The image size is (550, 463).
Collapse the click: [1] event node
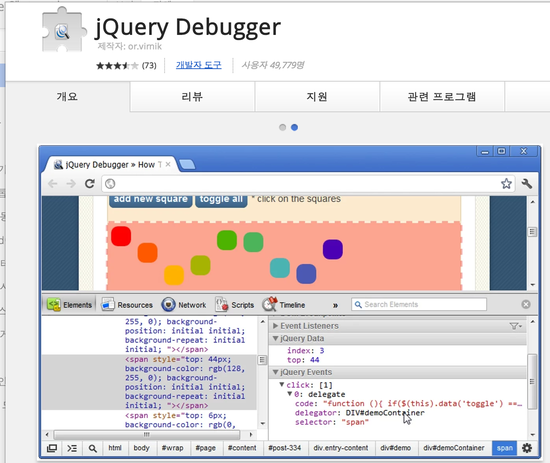pos(282,385)
